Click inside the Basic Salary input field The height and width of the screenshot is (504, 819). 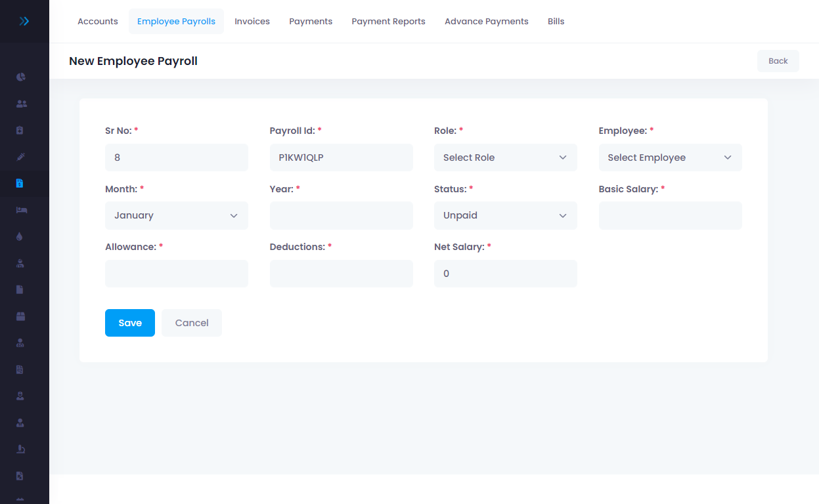[669, 215]
